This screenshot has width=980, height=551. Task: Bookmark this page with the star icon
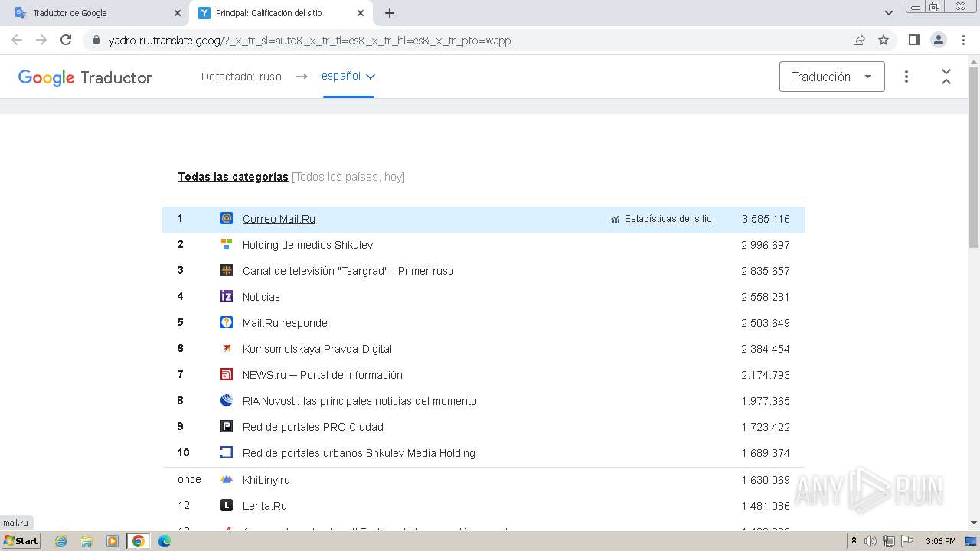884,40
